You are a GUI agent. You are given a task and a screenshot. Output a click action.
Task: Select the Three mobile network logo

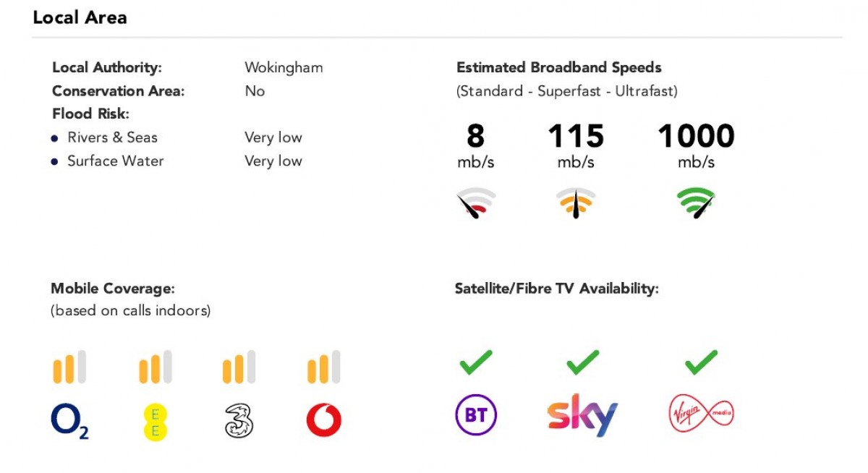pos(239,421)
